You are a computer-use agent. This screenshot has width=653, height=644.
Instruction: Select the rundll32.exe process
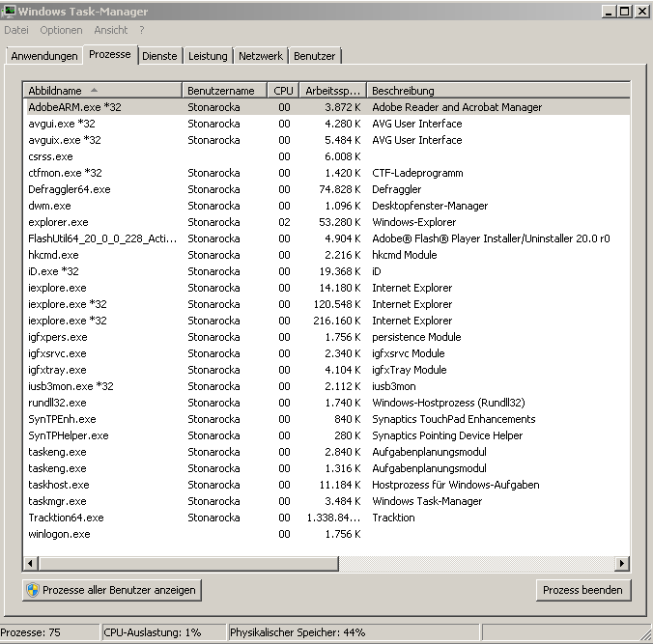[326, 403]
